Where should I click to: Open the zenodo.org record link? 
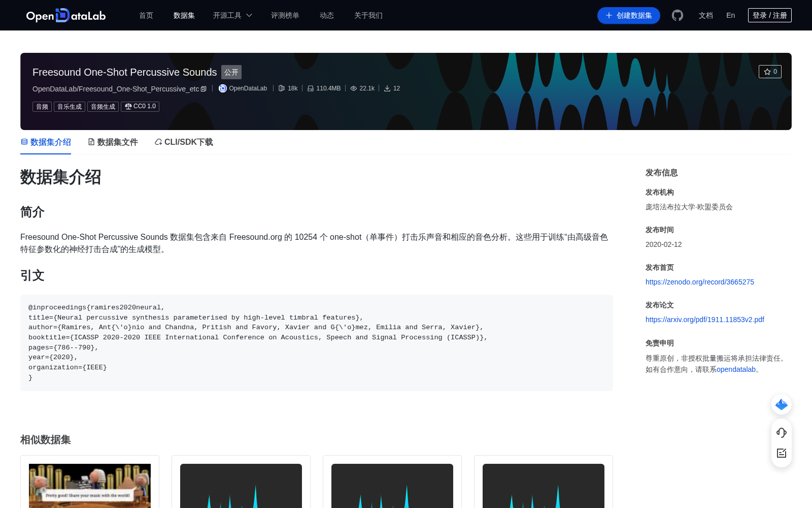(700, 282)
